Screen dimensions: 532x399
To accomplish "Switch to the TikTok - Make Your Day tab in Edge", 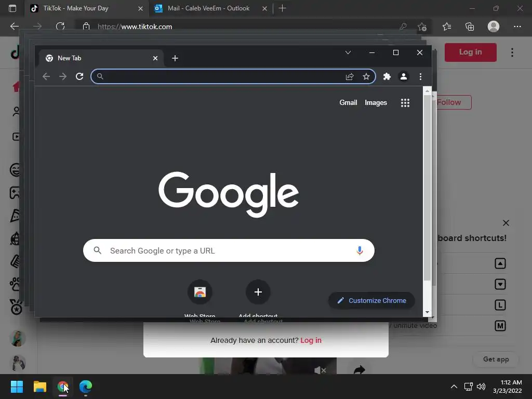I will (87, 8).
